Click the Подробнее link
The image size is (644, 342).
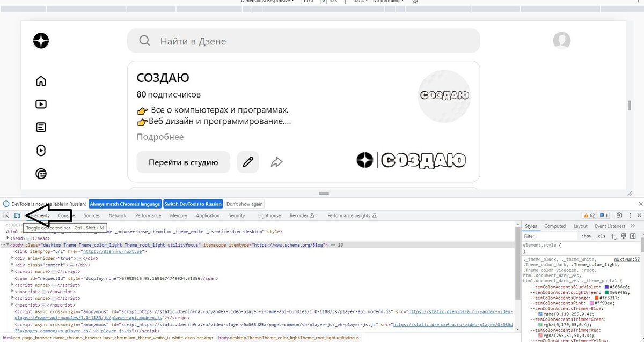[160, 137]
